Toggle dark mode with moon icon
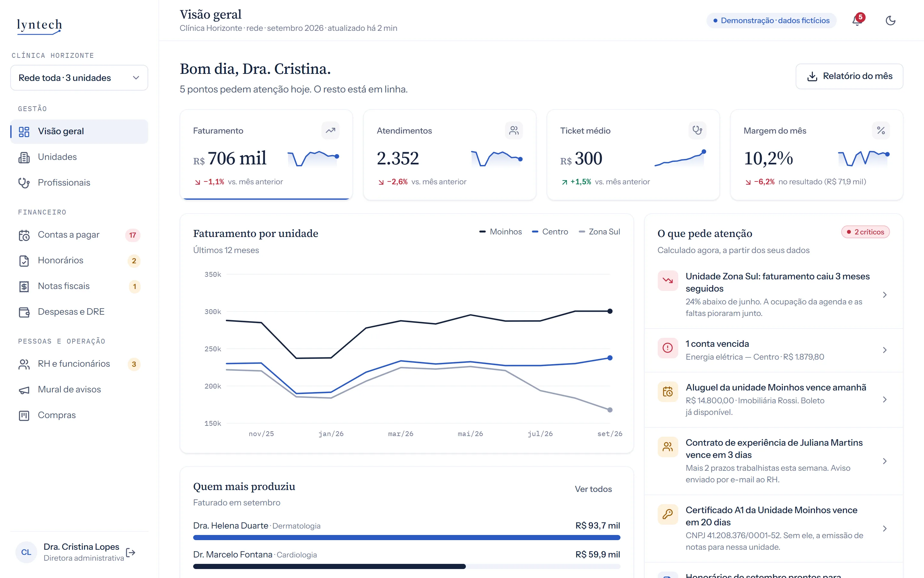This screenshot has height=578, width=924. click(890, 20)
